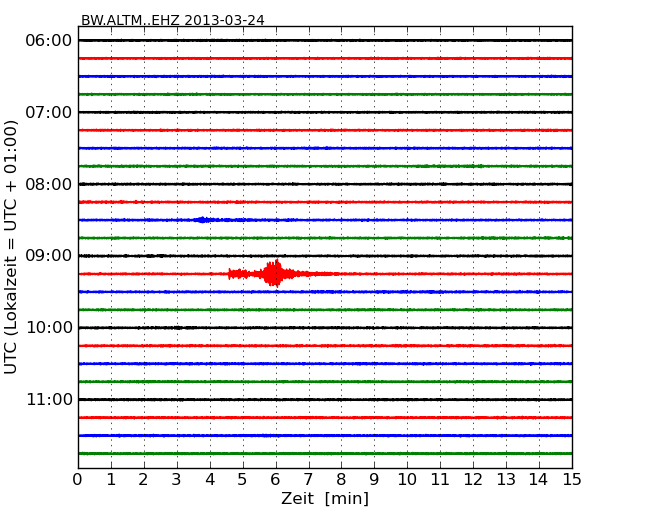The image size is (650, 520).
Task: Click x-axis tick label 1
Action: 111,480
